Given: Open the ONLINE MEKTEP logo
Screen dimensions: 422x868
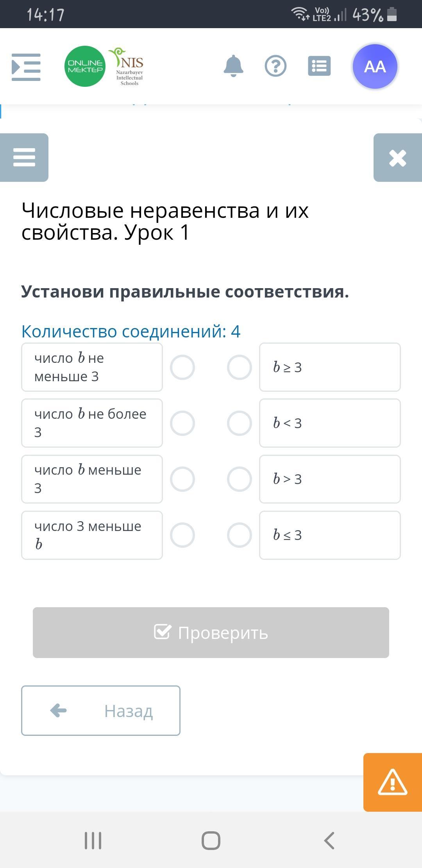Looking at the screenshot, I should (x=85, y=66).
